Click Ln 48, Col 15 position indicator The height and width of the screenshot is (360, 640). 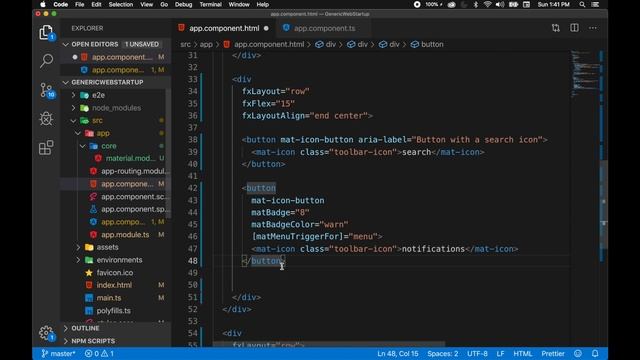pyautogui.click(x=398, y=353)
